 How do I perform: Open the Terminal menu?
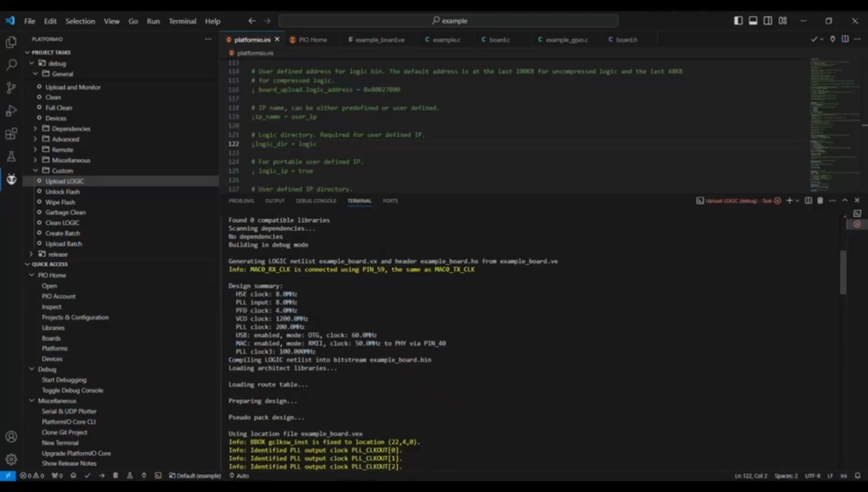(182, 21)
